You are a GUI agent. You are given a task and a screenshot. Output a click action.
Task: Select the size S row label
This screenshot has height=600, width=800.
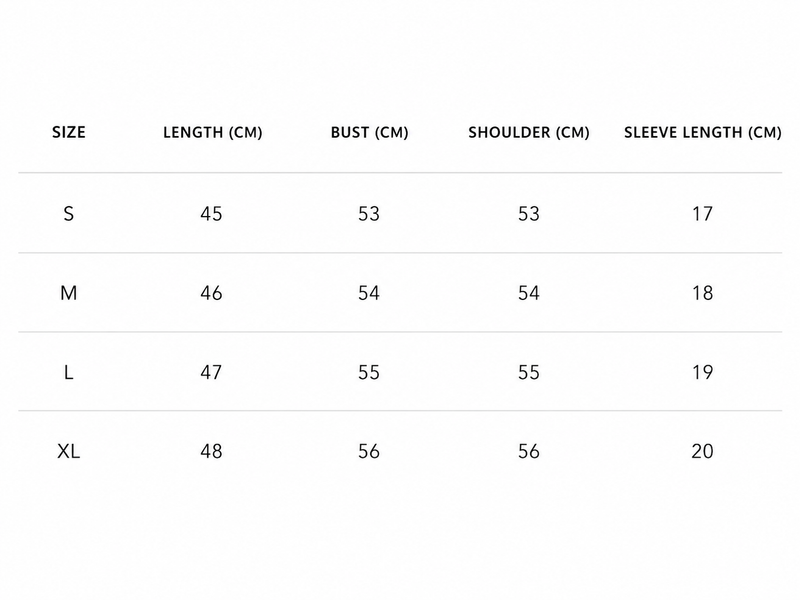pyautogui.click(x=68, y=214)
